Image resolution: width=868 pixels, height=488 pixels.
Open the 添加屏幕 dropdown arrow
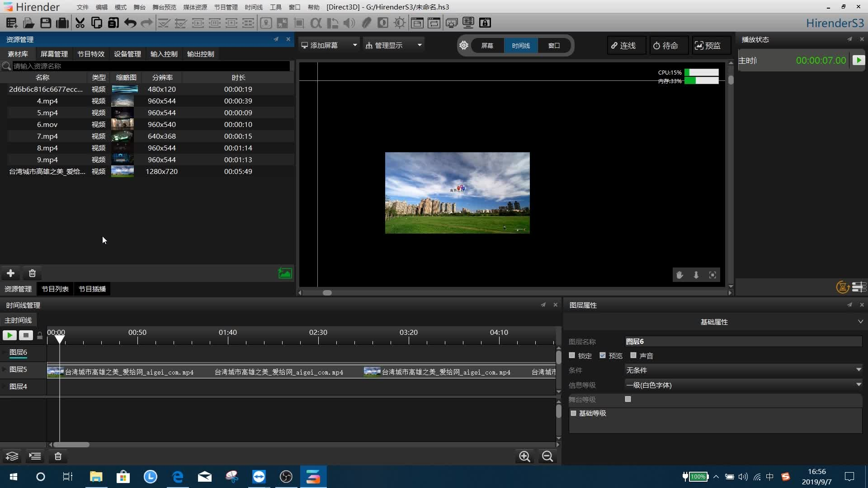[355, 45]
